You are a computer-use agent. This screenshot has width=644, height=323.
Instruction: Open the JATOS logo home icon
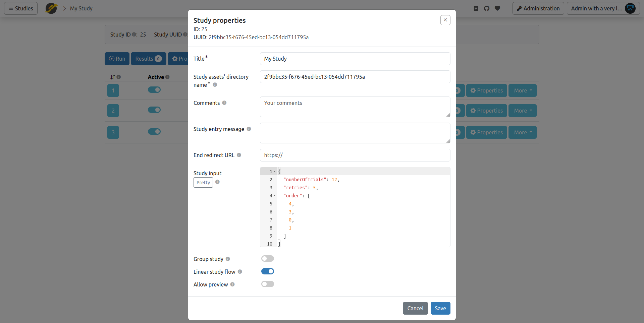(51, 8)
